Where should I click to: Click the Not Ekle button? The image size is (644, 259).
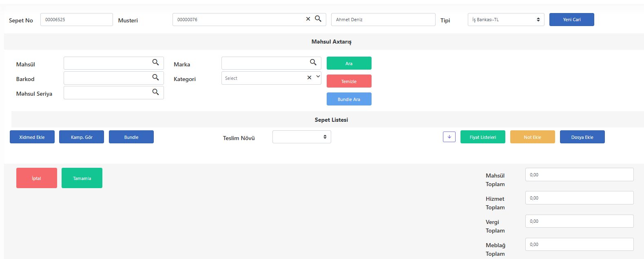pos(533,137)
